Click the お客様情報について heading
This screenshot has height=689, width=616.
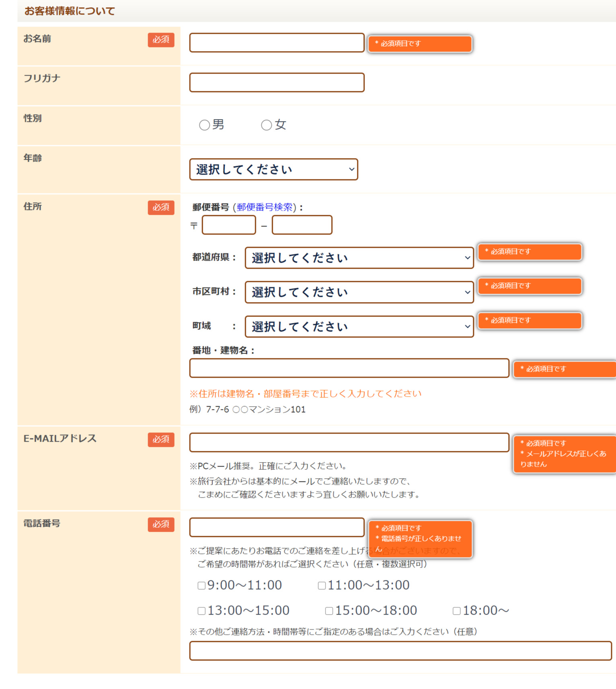[70, 11]
